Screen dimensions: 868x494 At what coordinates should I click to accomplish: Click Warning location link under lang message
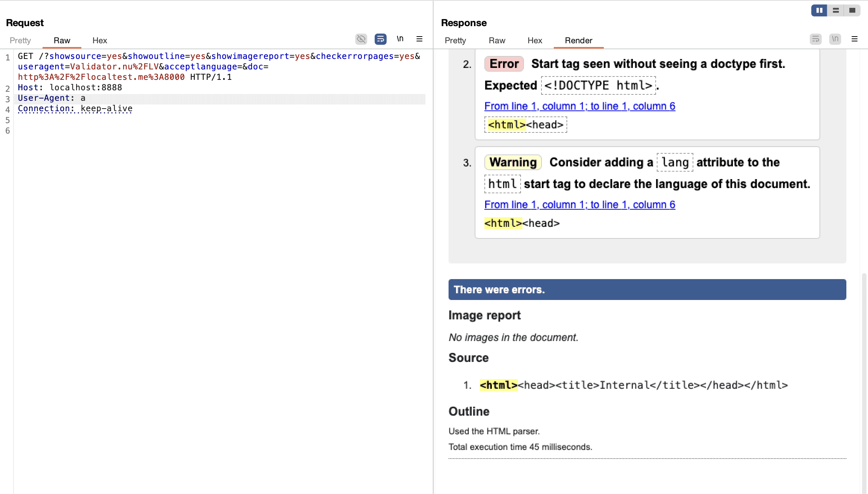[580, 205]
